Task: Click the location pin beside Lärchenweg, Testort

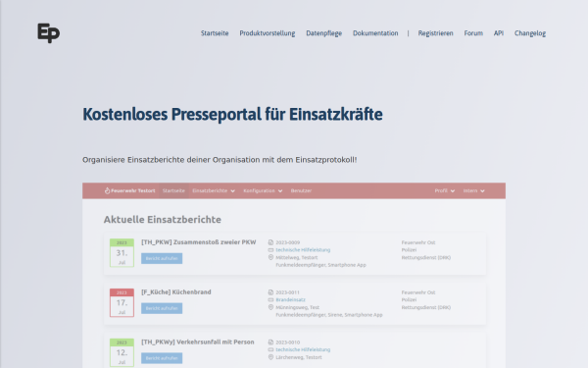Action: point(270,357)
